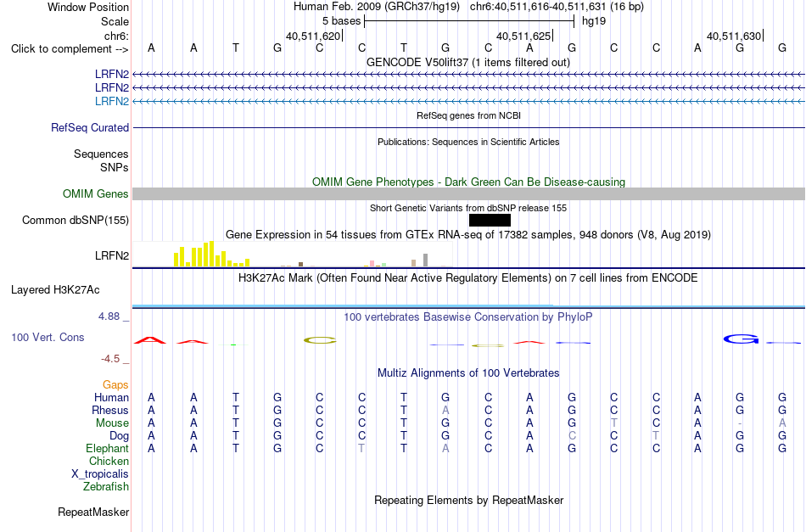Select the "Elephant" alignment row label
This screenshot has width=806, height=532.
108,448
